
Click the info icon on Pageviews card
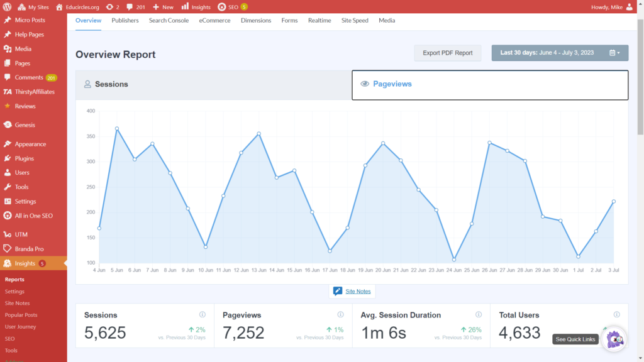pos(340,315)
